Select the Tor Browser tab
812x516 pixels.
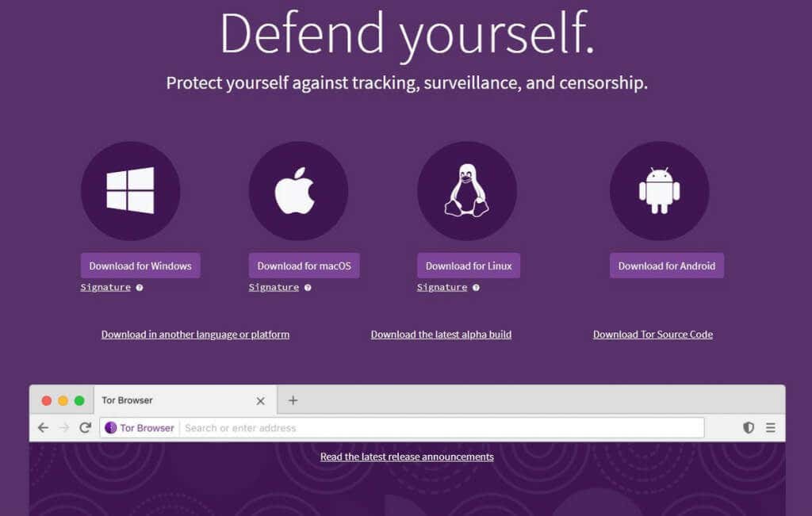pyautogui.click(x=186, y=400)
